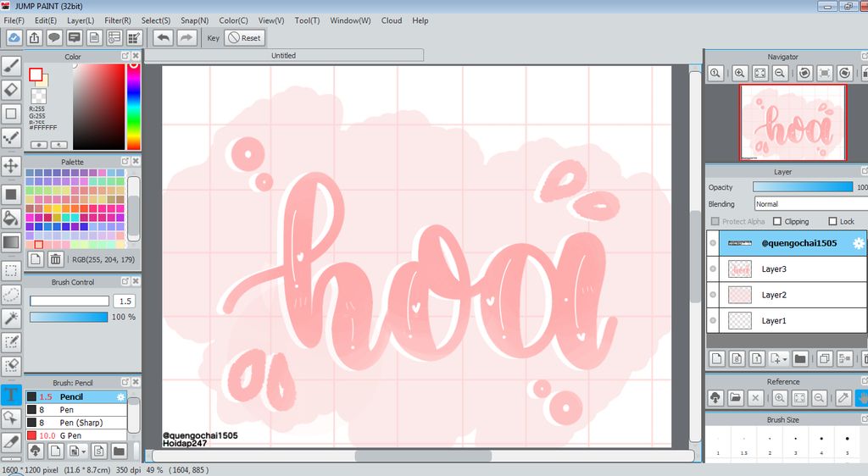Viewport: 868px width, 476px height.
Task: Add new color to Palette
Action: [36, 259]
